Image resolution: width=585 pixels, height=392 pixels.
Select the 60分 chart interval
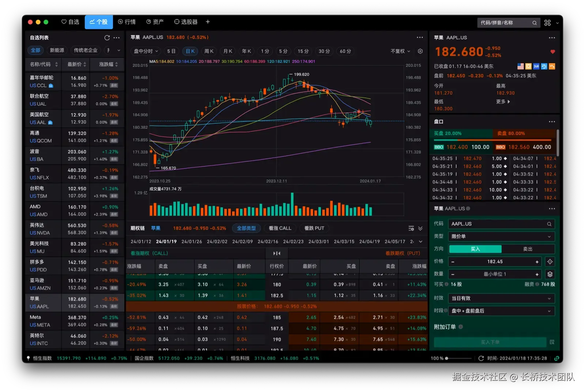click(345, 51)
